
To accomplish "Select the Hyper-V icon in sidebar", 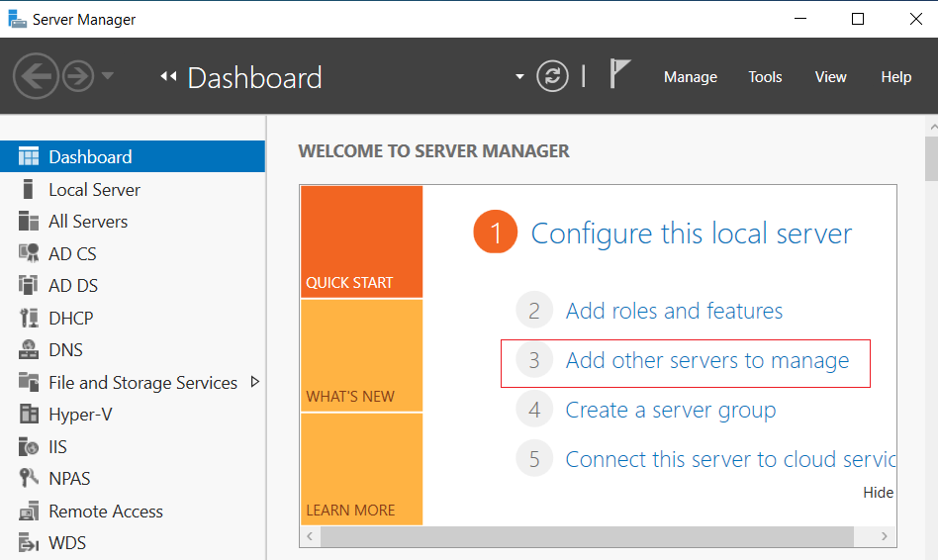I will coord(29,414).
